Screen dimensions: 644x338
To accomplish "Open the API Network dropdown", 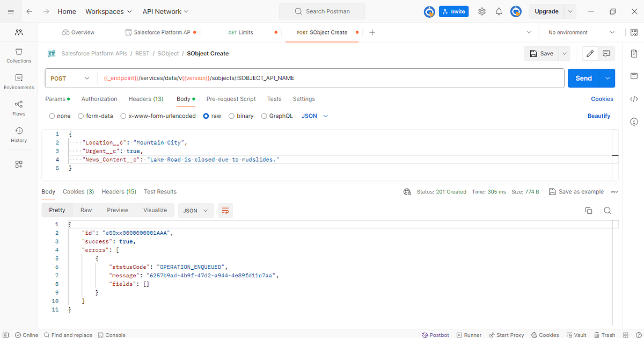I will pos(165,11).
